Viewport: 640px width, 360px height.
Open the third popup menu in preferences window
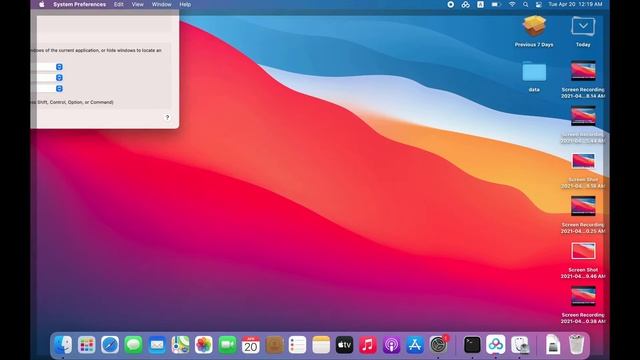click(59, 89)
